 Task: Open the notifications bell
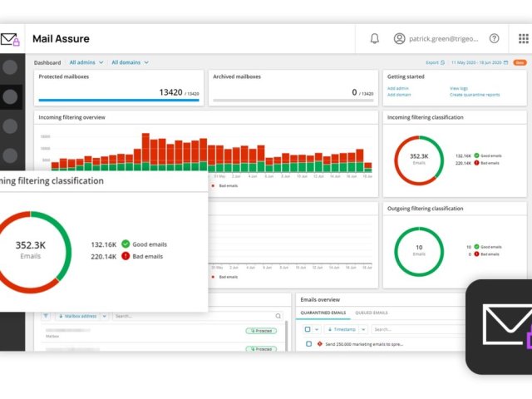pos(375,38)
